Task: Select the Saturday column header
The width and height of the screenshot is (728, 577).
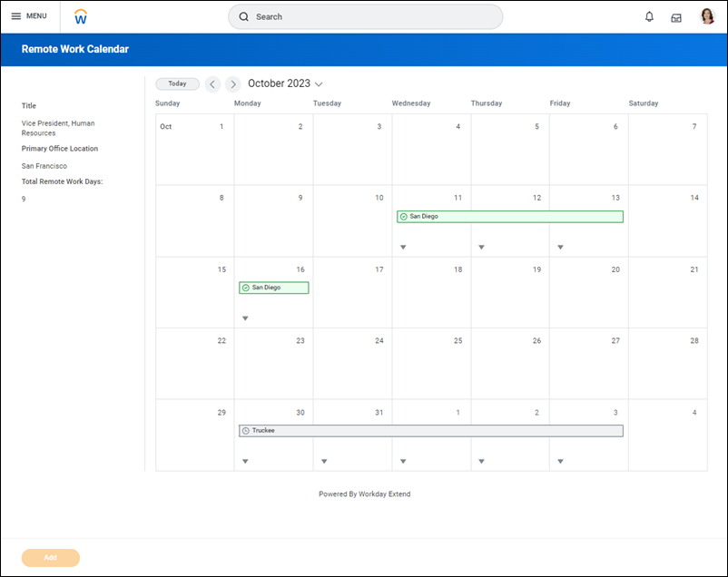Action: (x=644, y=103)
